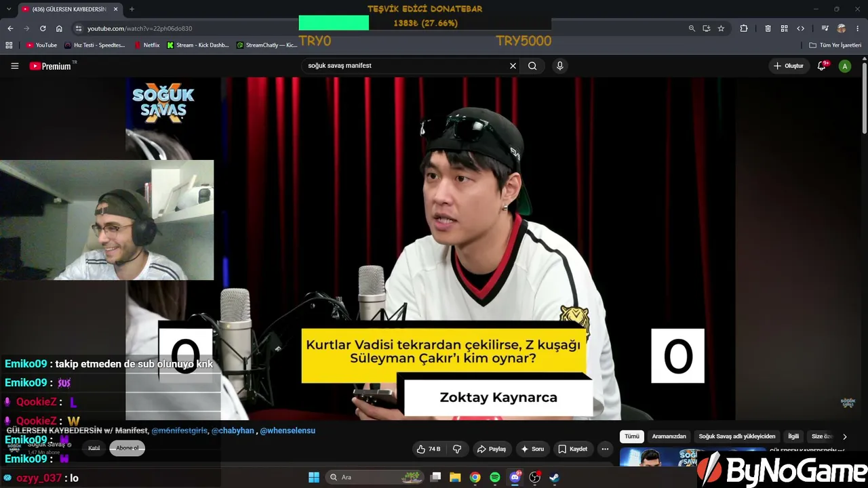Open Task View on the taskbar
868x488 pixels.
pos(436,477)
